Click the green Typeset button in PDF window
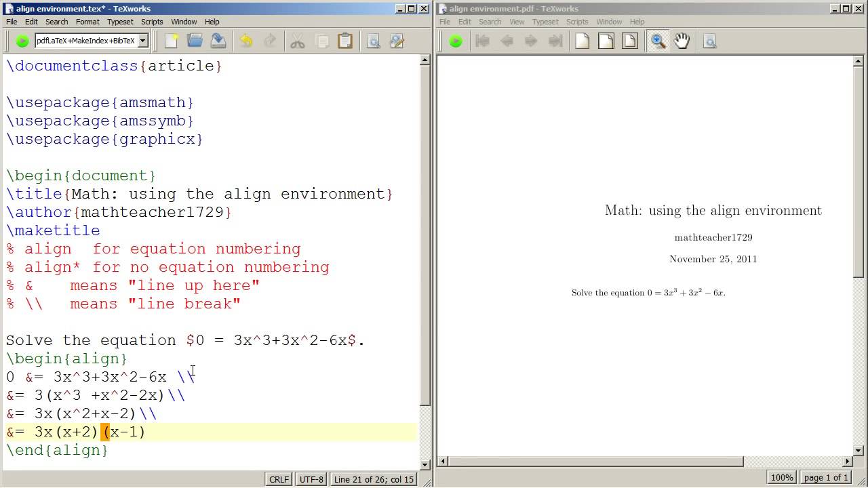 pos(456,41)
